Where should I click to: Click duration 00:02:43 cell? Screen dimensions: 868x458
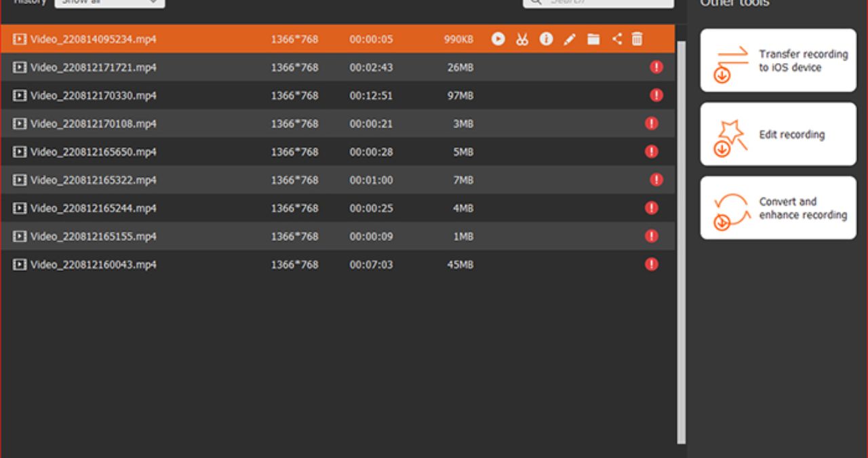click(371, 67)
